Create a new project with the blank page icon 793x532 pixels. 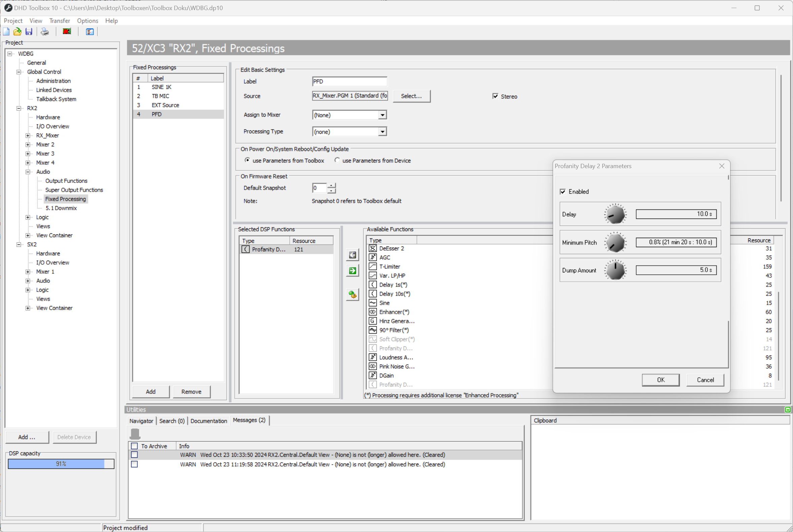[x=6, y=31]
